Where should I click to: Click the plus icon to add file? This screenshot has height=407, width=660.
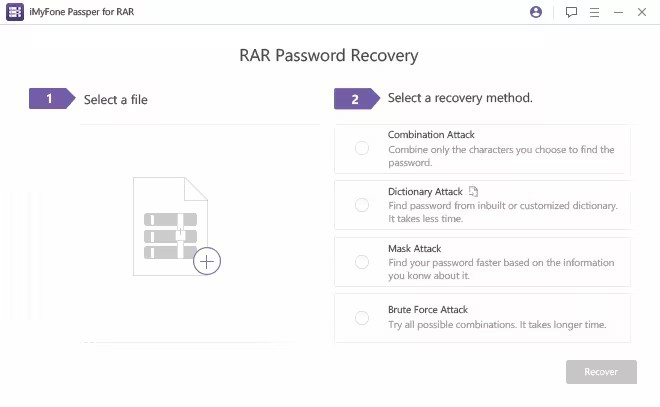pyautogui.click(x=207, y=262)
